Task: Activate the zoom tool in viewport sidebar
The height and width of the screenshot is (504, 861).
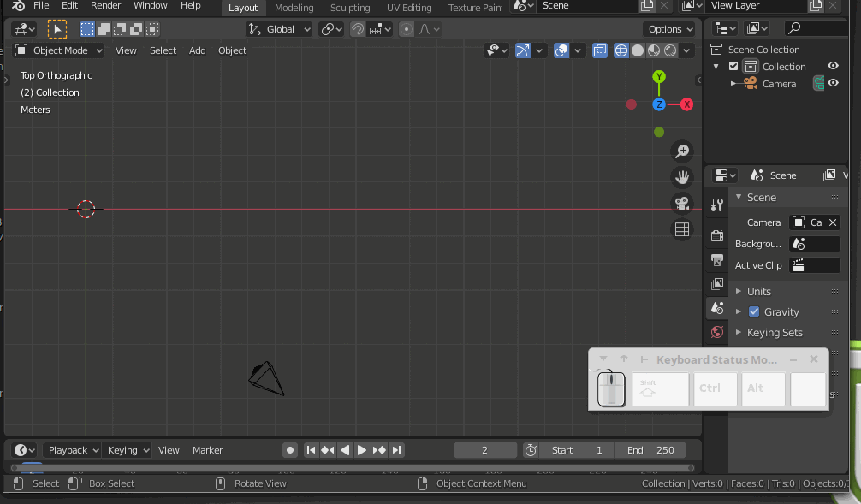Action: pos(681,151)
